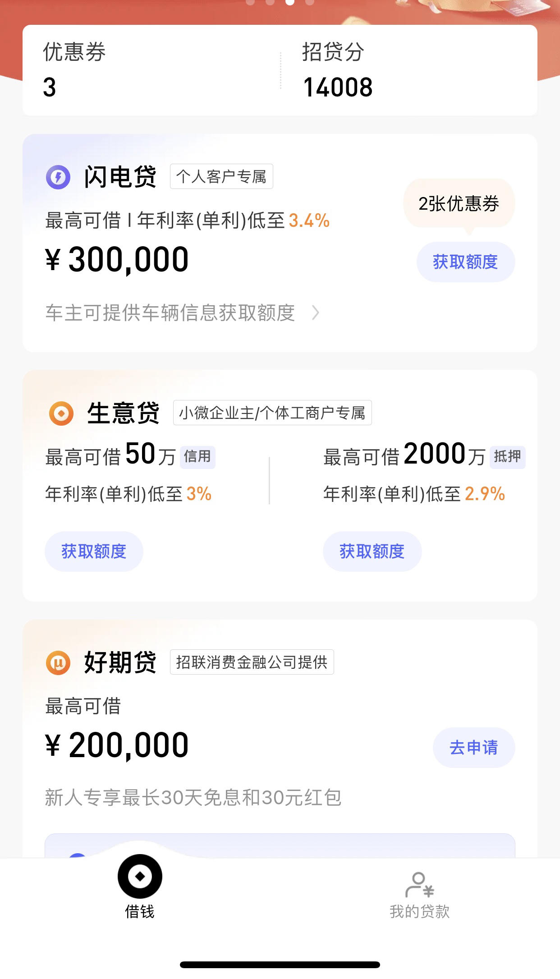This screenshot has width=560, height=979.
Task: Tap the 2张优惠券 bubble
Action: pyautogui.click(x=459, y=204)
